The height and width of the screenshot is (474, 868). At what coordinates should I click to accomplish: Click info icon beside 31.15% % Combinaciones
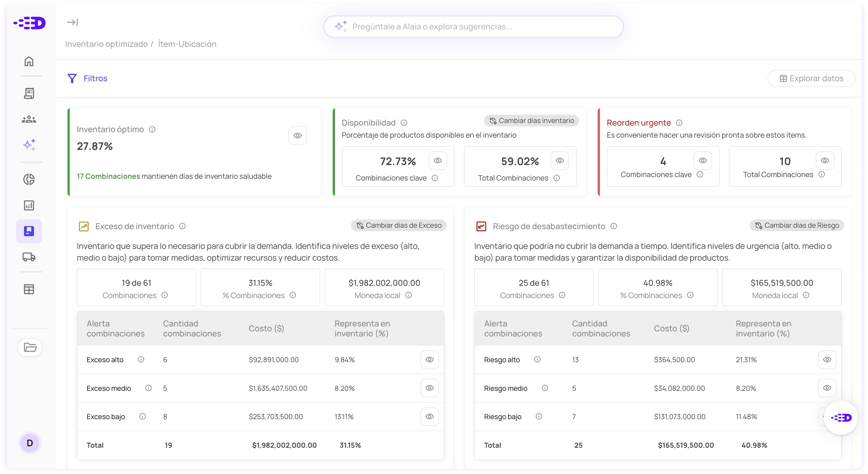(293, 295)
